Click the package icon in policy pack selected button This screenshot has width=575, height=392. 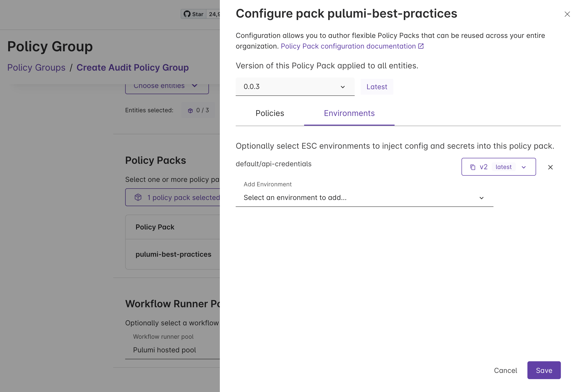pyautogui.click(x=138, y=197)
